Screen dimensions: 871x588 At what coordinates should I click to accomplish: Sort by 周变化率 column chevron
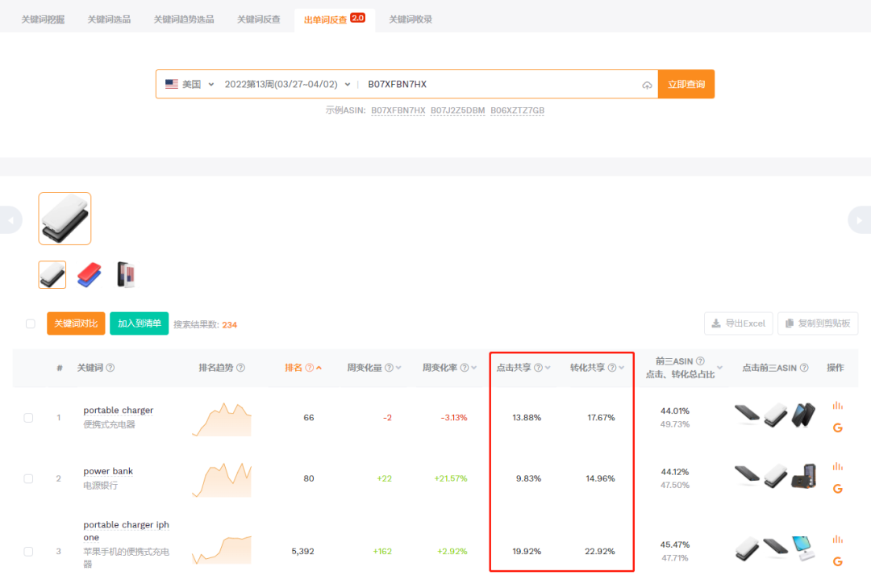coord(474,367)
